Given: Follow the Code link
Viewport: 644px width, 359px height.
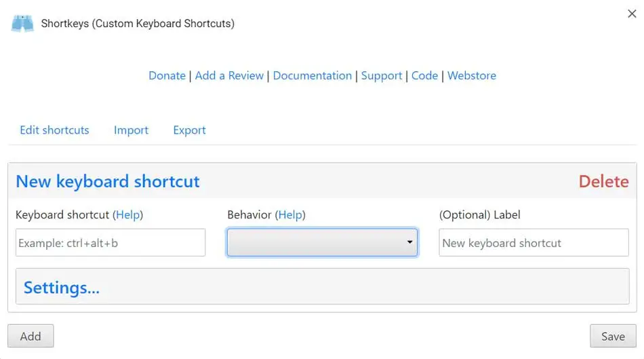Looking at the screenshot, I should 424,75.
